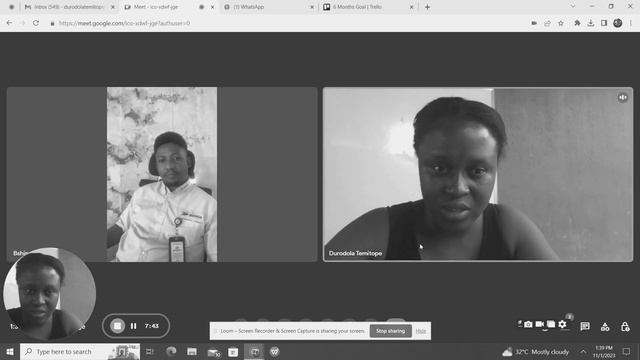Click the taskbar search box

click(x=80, y=351)
